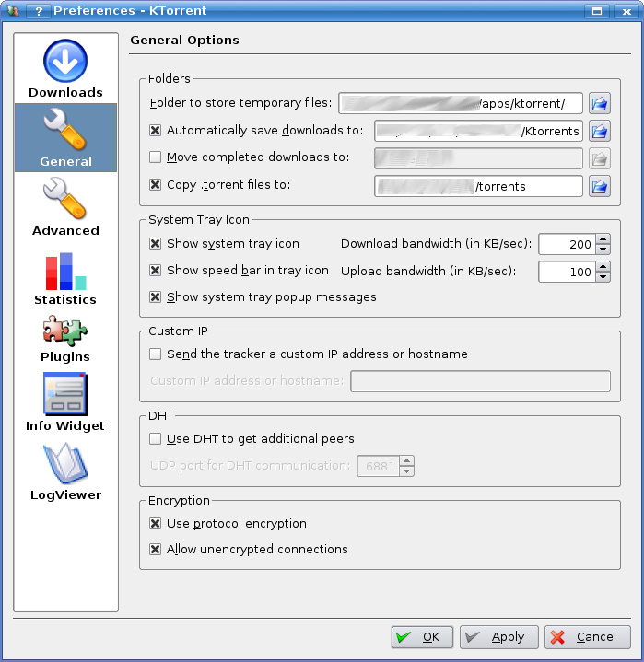The height and width of the screenshot is (662, 644).
Task: Toggle Use DHT to get additional peers
Action: [156, 439]
